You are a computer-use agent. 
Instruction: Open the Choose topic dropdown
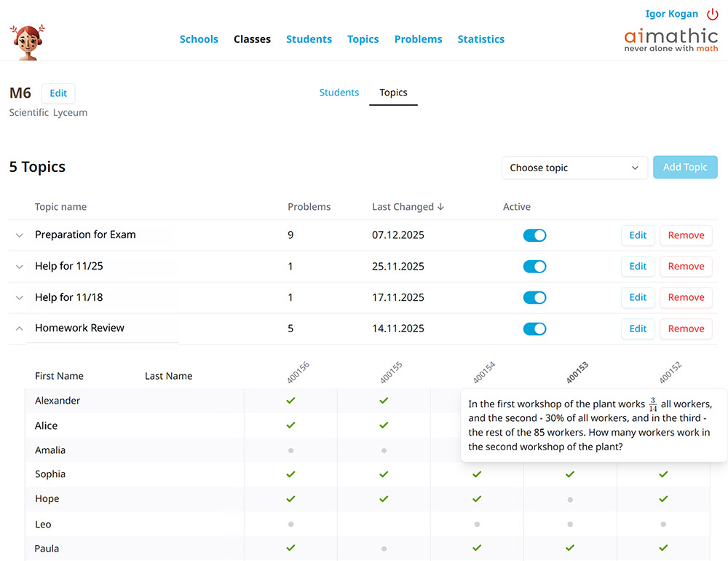point(574,168)
